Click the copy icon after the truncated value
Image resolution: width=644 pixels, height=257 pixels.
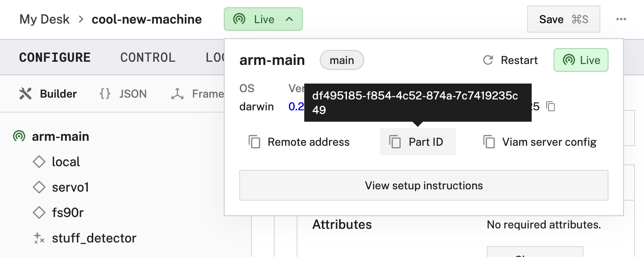[551, 107]
